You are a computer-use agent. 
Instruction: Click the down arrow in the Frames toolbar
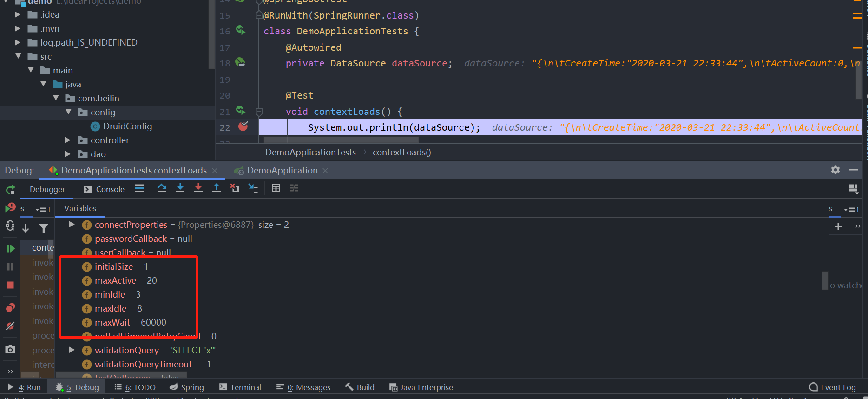coord(26,228)
